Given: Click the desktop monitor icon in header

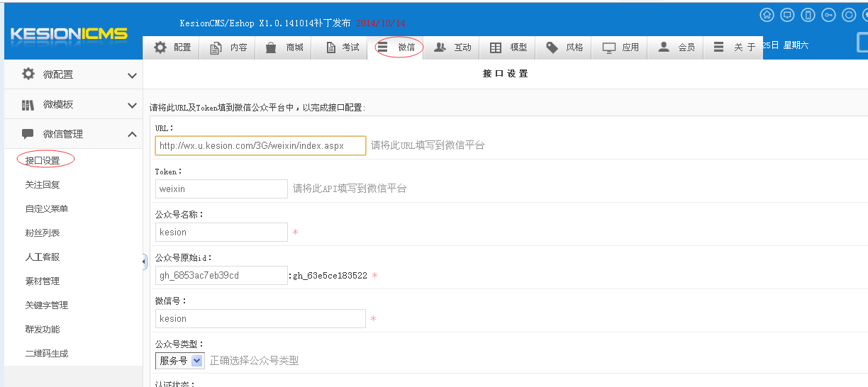Looking at the screenshot, I should 787,15.
